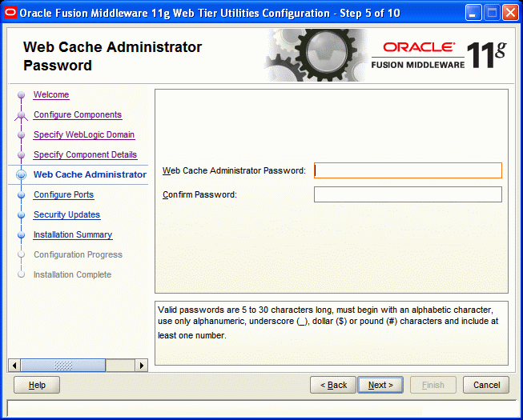
Task: Click the Installation Summary step bullet icon
Action: click(x=22, y=235)
